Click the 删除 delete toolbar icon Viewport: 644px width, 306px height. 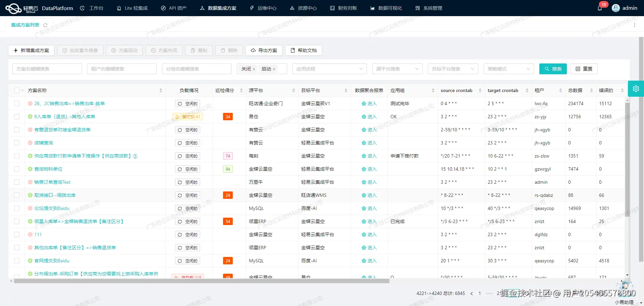229,50
